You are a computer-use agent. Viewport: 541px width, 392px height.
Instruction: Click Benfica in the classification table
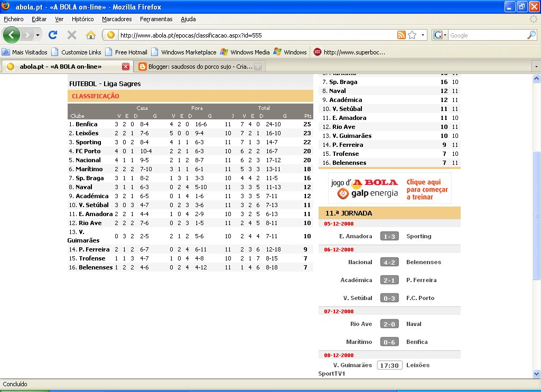pos(86,124)
